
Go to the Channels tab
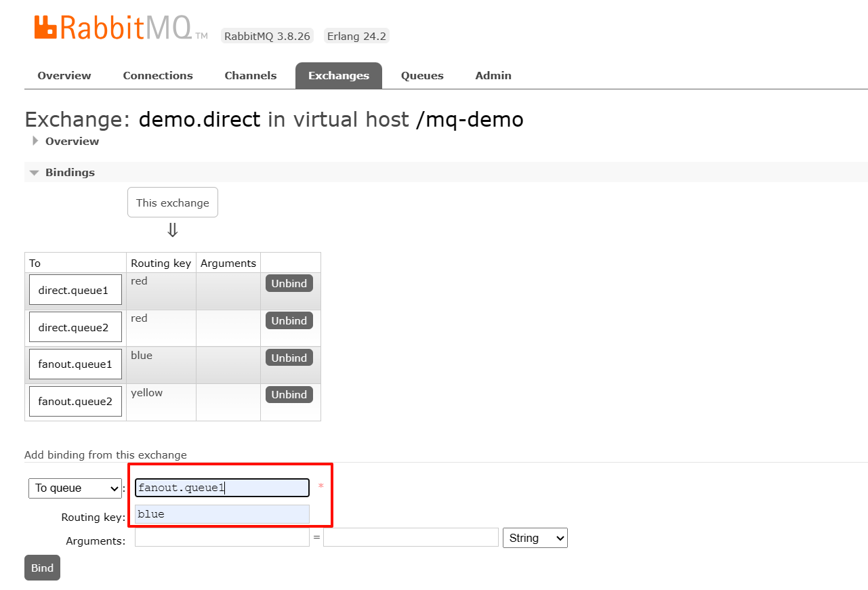(x=251, y=75)
